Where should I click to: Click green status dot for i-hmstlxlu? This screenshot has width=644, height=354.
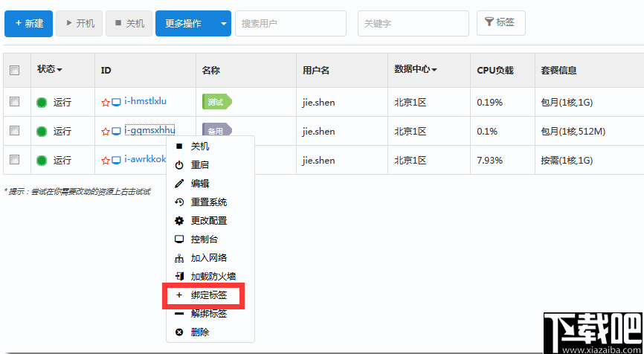tap(42, 102)
